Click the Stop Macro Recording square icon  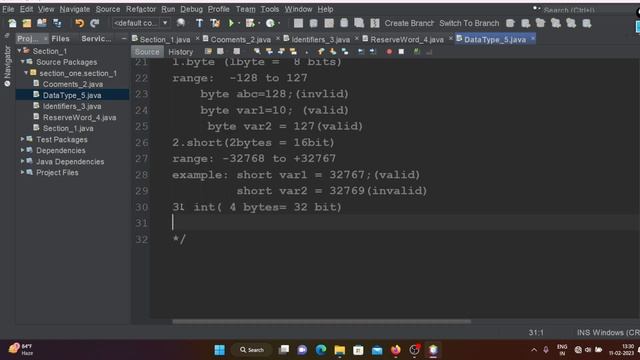(x=401, y=51)
